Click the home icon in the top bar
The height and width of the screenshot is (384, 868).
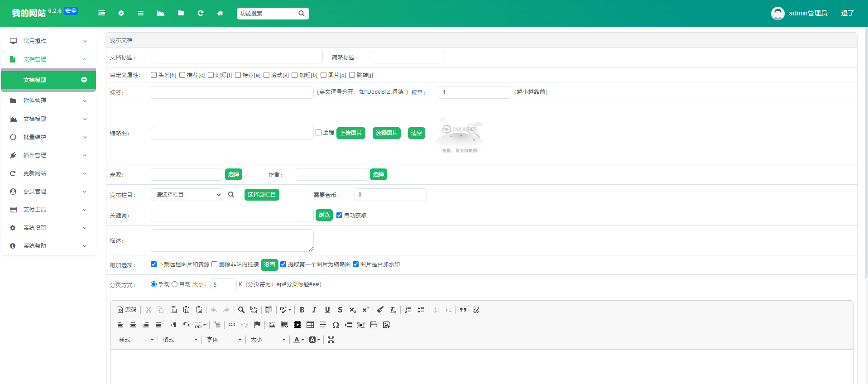click(x=220, y=14)
